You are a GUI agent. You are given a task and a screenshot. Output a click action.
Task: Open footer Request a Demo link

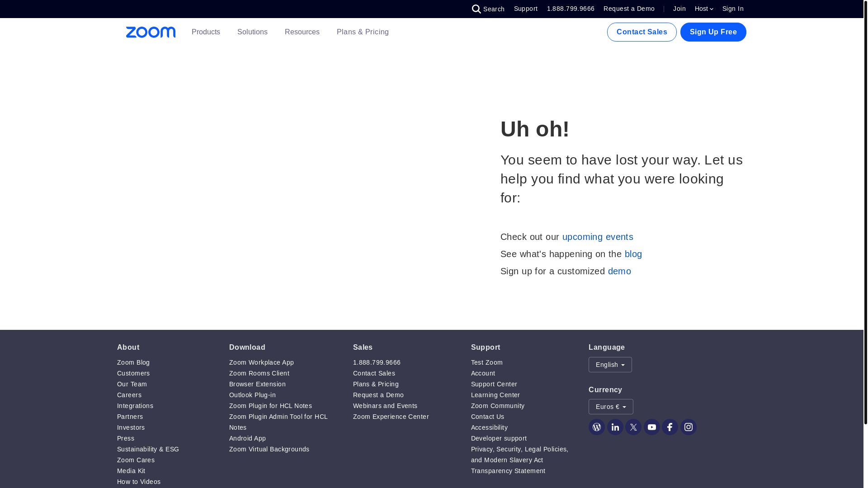(x=378, y=395)
